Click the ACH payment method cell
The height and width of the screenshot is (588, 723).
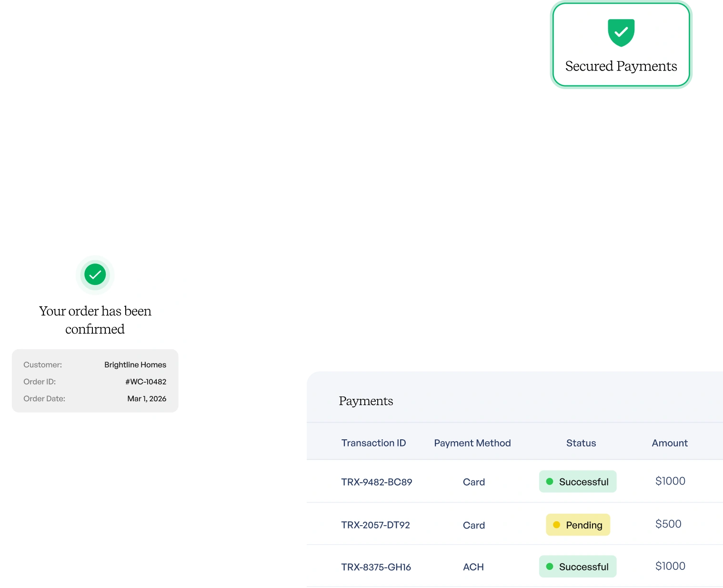click(473, 567)
